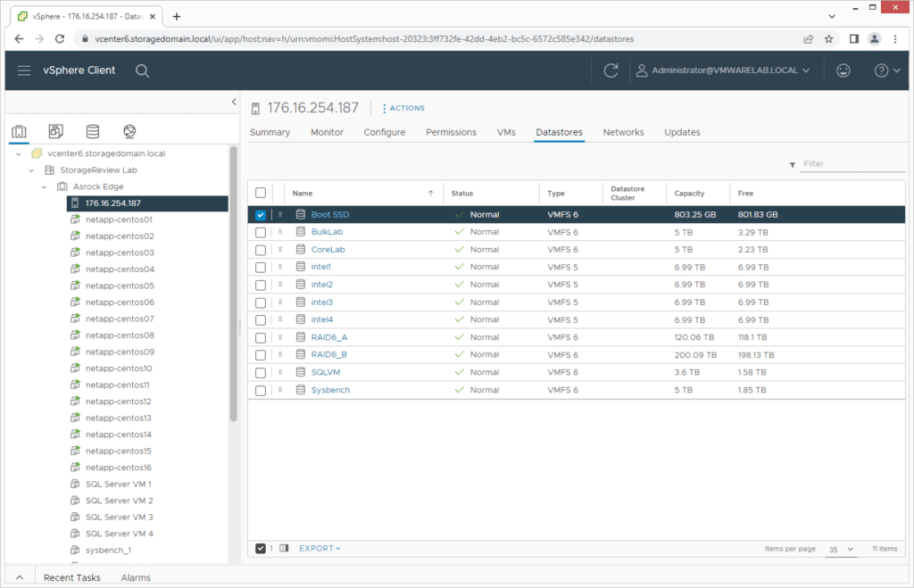Switch to Storage inventory view icon

93,131
